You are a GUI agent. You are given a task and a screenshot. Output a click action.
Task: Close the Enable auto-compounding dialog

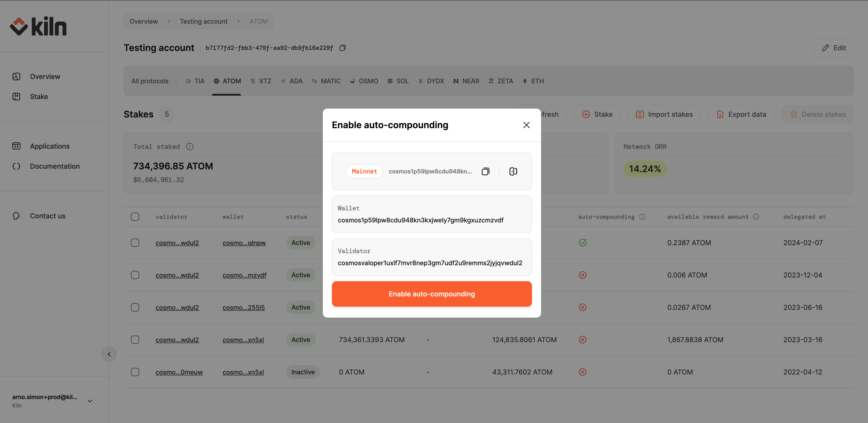coord(526,125)
